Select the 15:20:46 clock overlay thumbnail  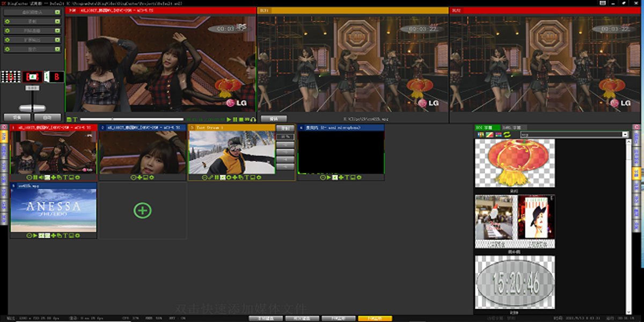[x=515, y=282]
